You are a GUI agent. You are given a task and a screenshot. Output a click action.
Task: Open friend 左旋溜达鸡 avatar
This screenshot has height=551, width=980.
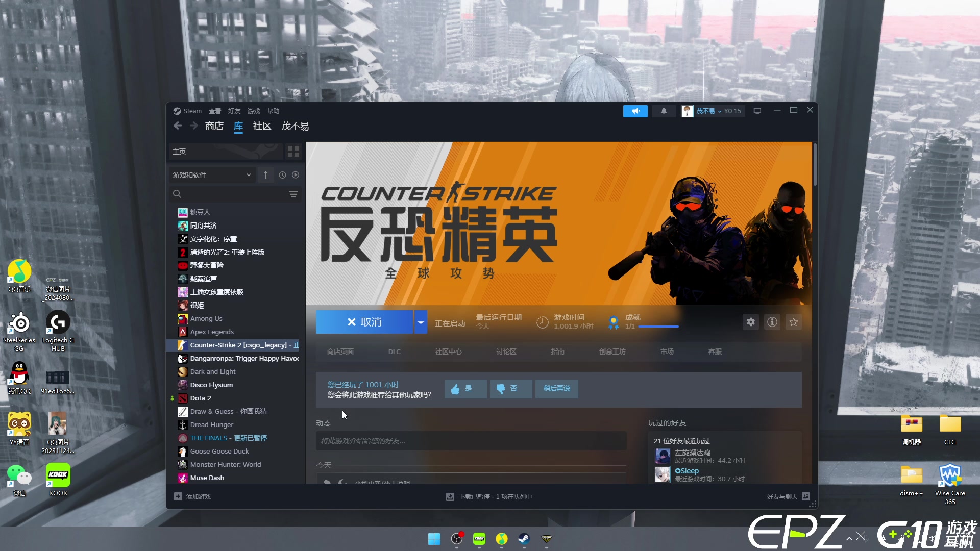[x=663, y=456]
